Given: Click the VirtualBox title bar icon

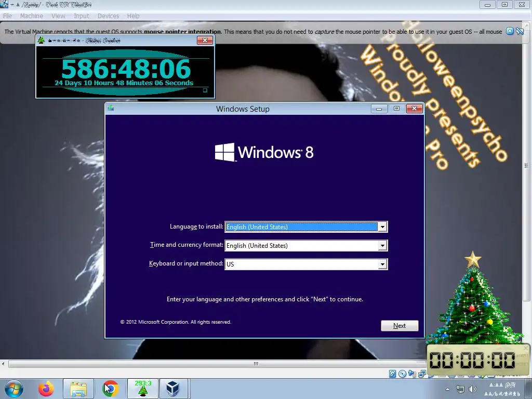Looking at the screenshot, I should tap(4, 4).
